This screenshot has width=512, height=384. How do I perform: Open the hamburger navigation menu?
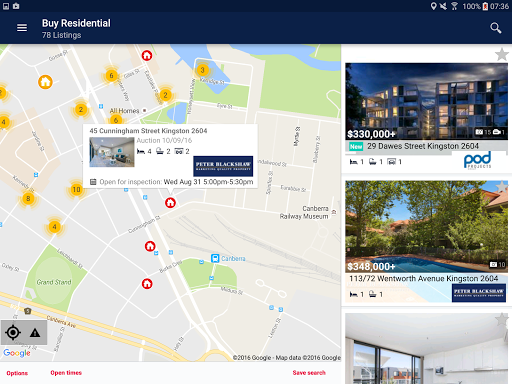pyautogui.click(x=22, y=28)
